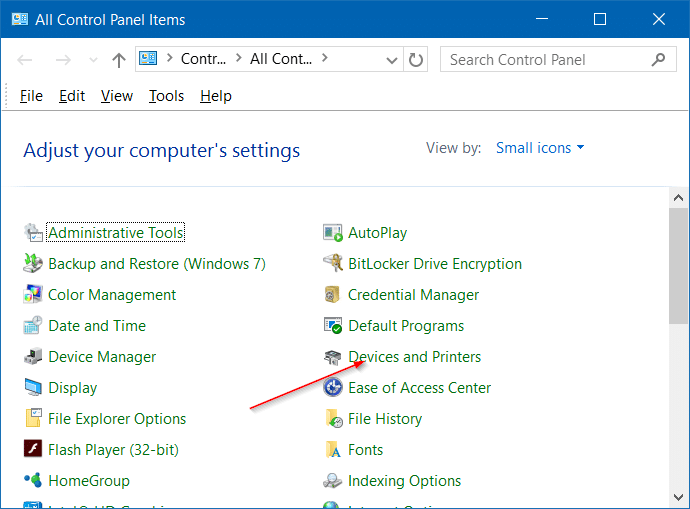Open Device Manager link

(x=102, y=357)
